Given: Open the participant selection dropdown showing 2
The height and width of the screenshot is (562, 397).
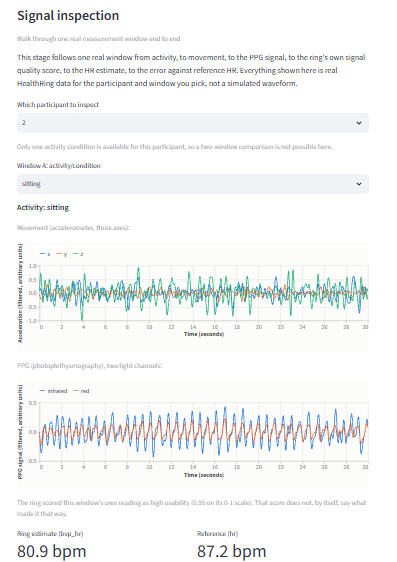Looking at the screenshot, I should pos(193,123).
